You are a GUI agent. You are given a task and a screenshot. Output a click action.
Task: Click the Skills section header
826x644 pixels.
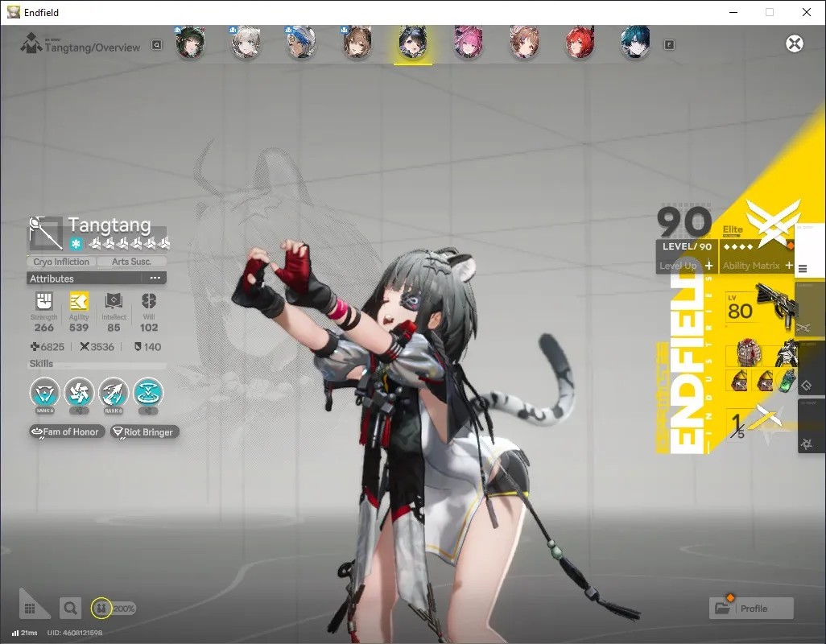pos(41,363)
